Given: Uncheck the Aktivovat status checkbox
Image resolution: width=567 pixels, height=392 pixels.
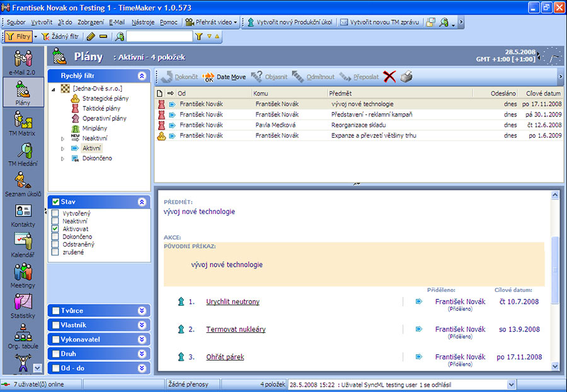Looking at the screenshot, I should click(x=55, y=229).
